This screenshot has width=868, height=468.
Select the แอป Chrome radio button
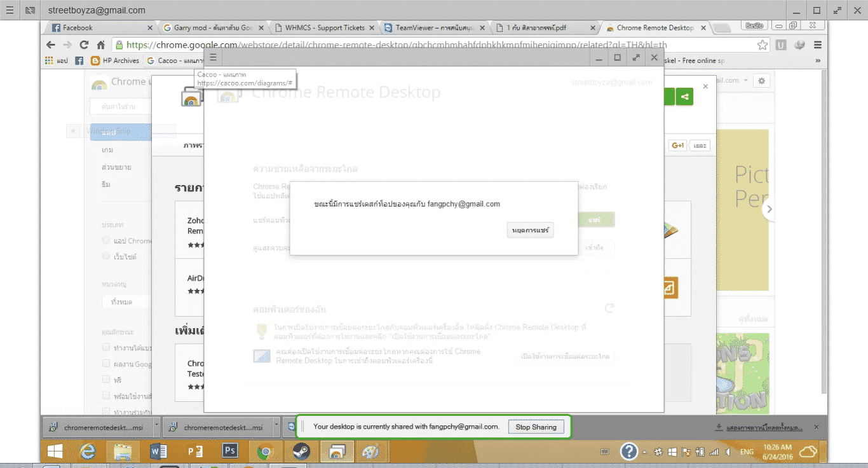[106, 240]
